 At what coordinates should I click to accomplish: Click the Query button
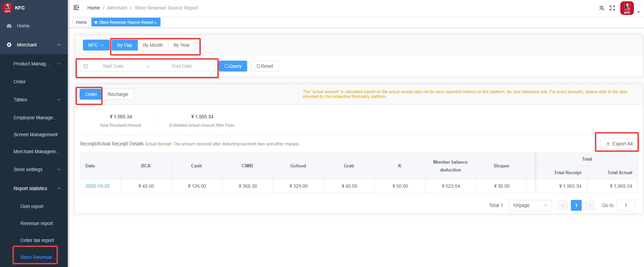233,66
